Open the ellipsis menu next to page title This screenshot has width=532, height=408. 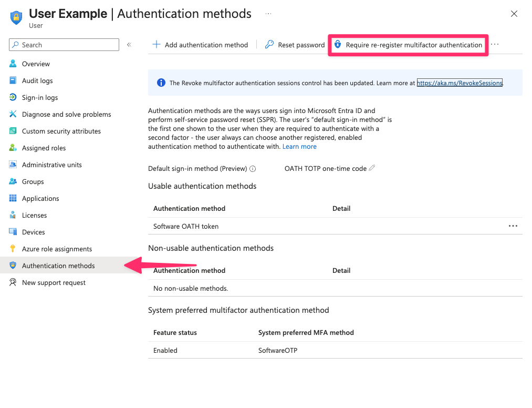(x=268, y=14)
